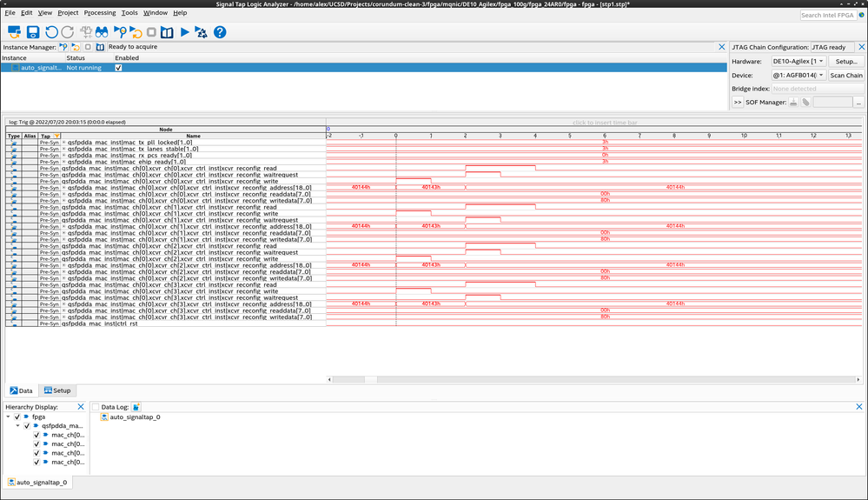The width and height of the screenshot is (868, 500).
Task: Open the Edit menu
Action: pos(27,13)
